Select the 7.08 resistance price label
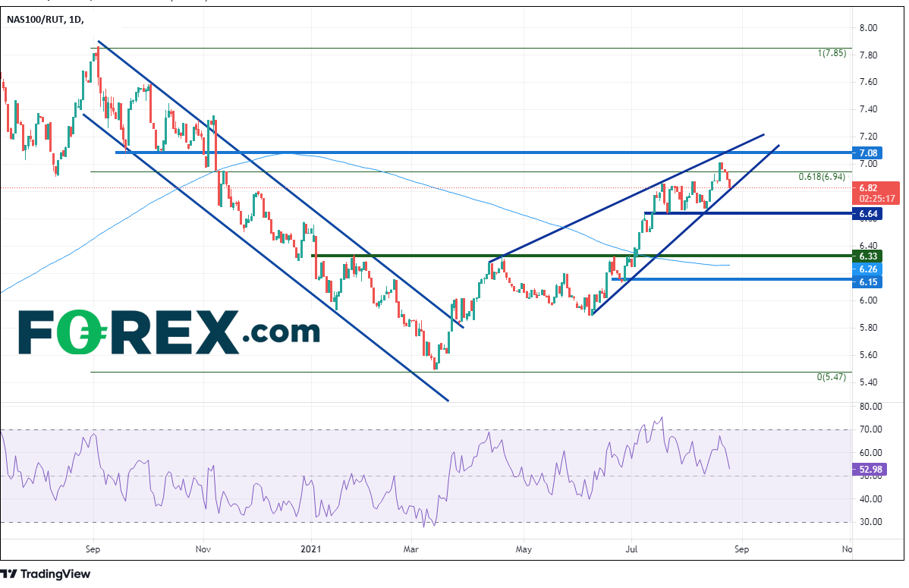909x588 pixels. [x=870, y=153]
